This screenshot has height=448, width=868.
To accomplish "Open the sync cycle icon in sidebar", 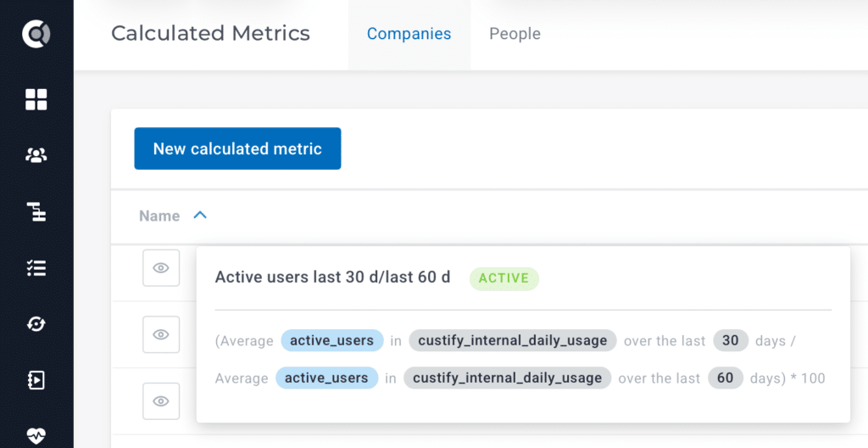I will pyautogui.click(x=36, y=324).
